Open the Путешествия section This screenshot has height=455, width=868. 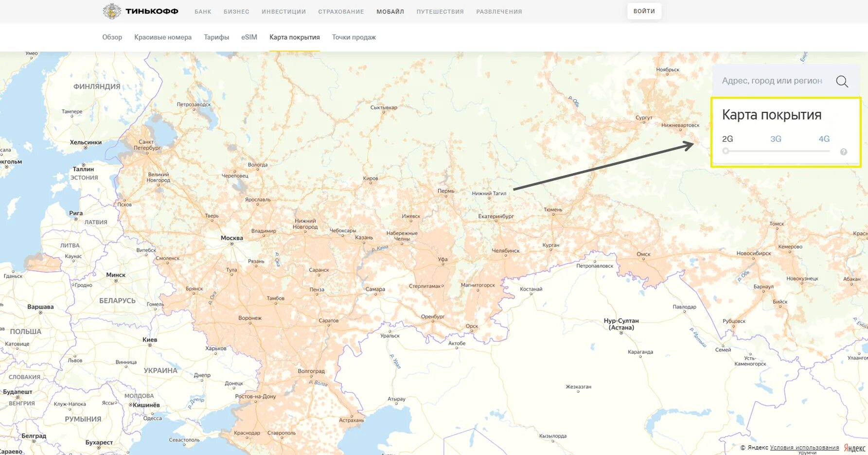click(x=440, y=12)
